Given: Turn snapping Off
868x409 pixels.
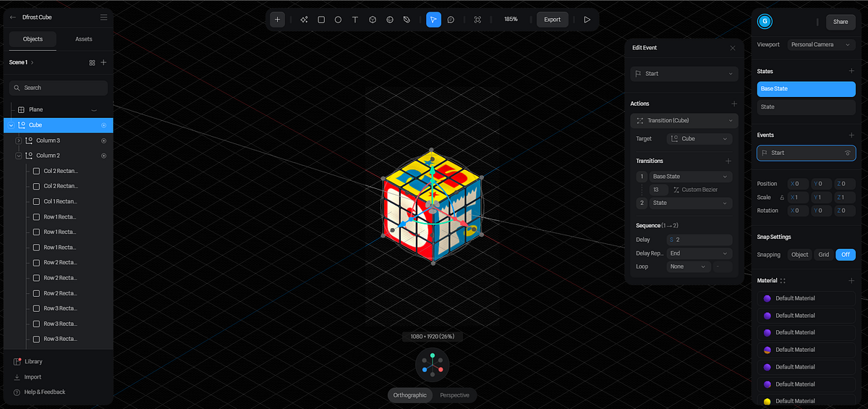Looking at the screenshot, I should point(846,255).
